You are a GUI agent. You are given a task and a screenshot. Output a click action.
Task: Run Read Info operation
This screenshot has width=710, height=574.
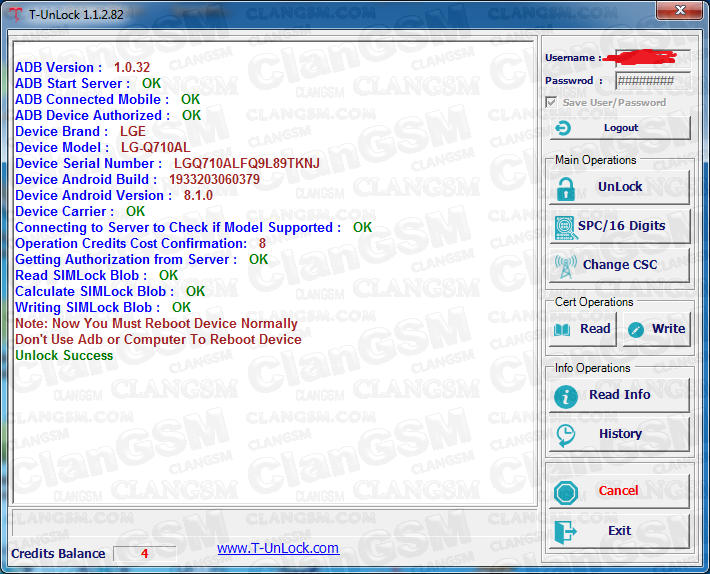[x=619, y=395]
